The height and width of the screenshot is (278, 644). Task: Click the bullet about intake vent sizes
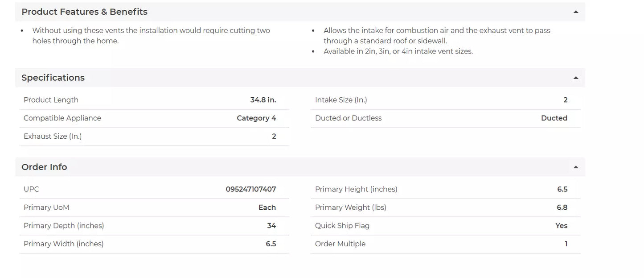click(x=398, y=52)
